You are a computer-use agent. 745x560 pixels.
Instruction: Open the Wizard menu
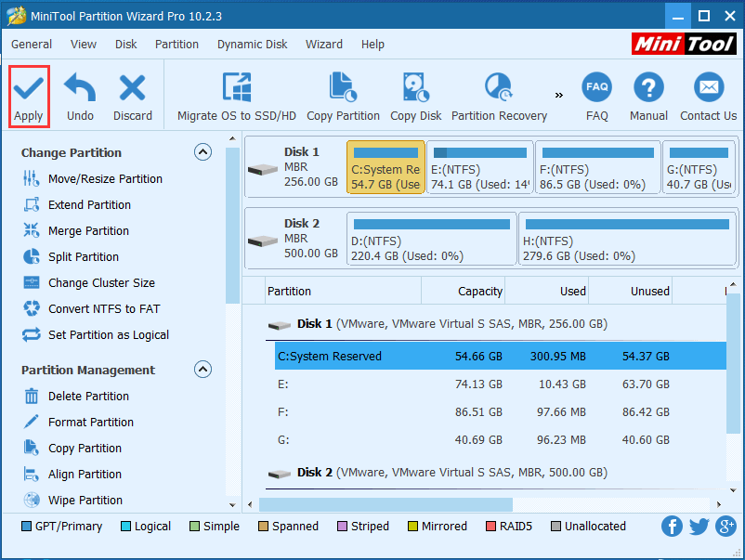click(324, 44)
